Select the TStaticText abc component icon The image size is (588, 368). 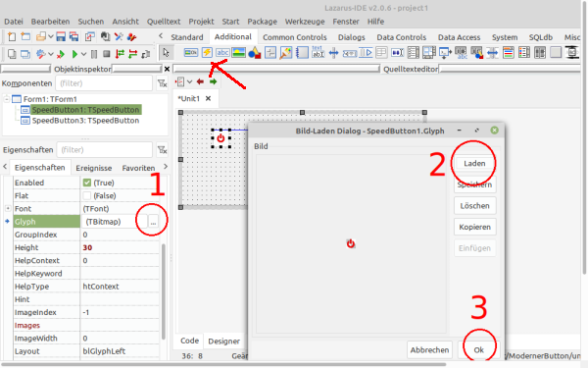pos(222,53)
